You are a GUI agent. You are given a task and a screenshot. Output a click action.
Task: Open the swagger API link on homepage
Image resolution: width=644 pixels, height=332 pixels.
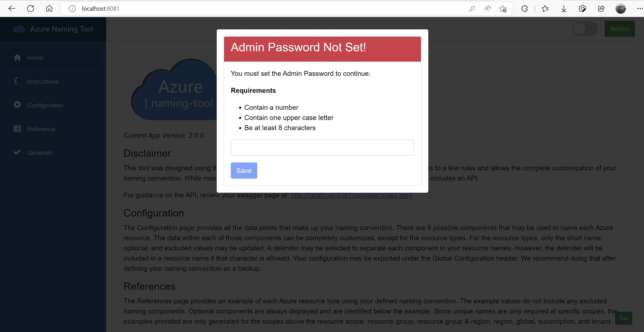(x=351, y=196)
